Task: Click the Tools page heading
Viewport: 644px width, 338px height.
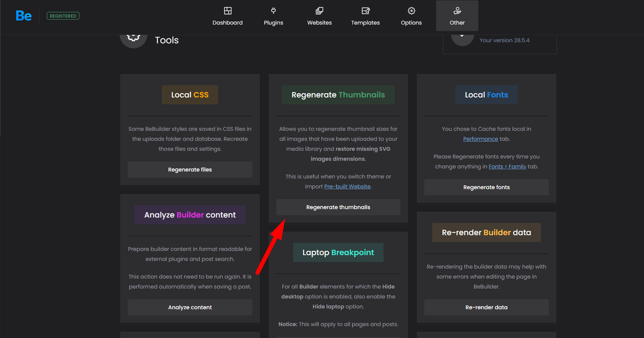Action: click(x=167, y=40)
